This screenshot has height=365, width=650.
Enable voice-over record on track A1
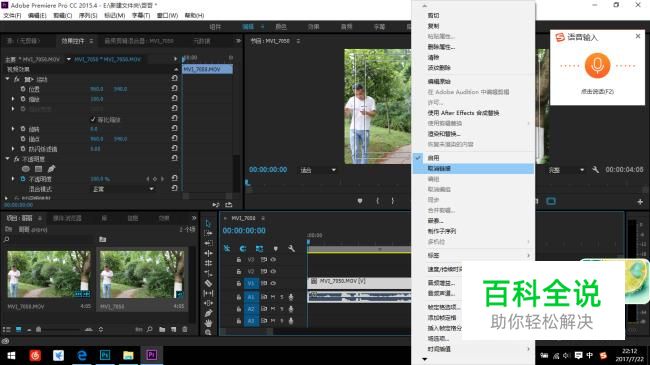(291, 297)
